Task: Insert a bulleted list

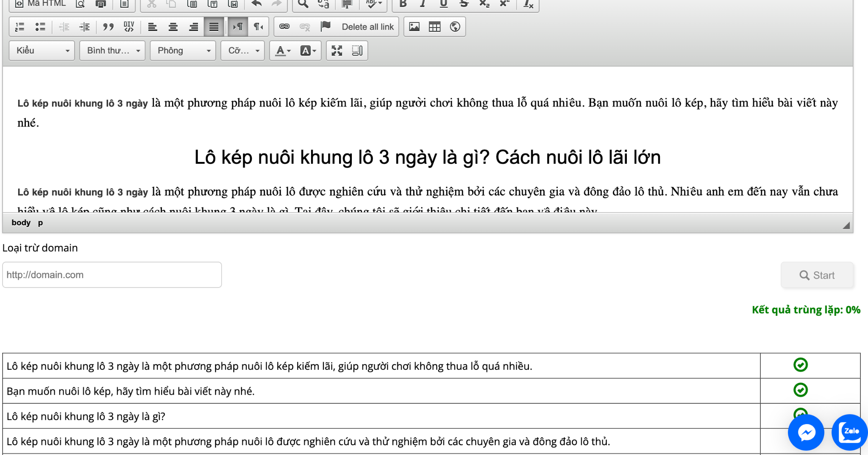Action: click(x=40, y=27)
